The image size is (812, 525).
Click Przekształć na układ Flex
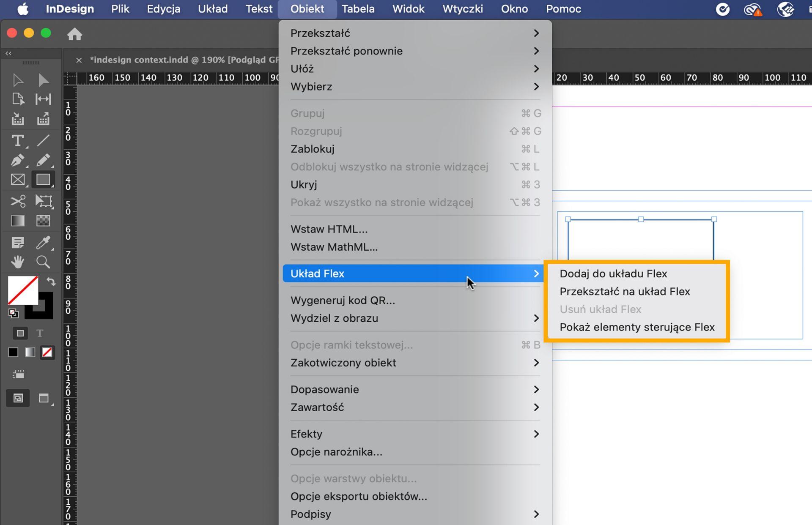625,291
